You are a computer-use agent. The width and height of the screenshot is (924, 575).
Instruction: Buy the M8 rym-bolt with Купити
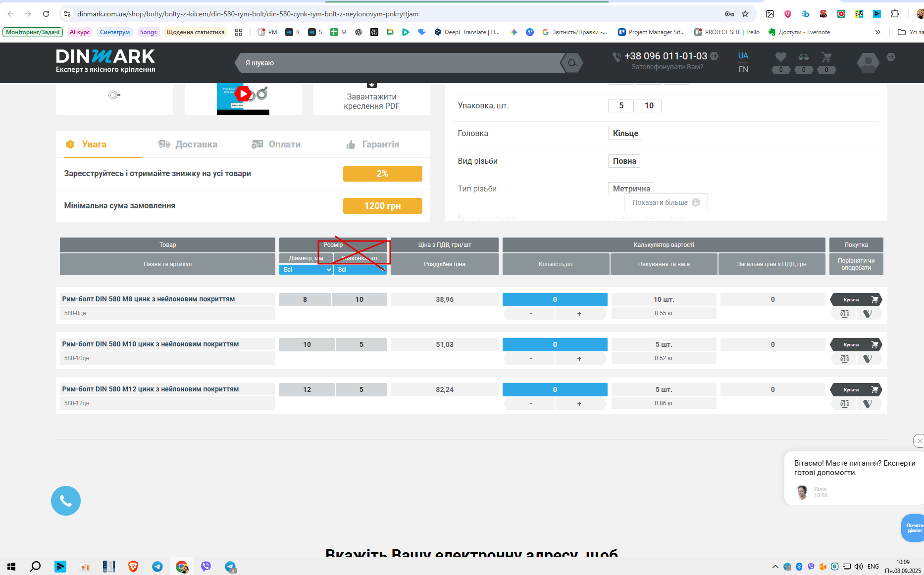[x=856, y=299]
